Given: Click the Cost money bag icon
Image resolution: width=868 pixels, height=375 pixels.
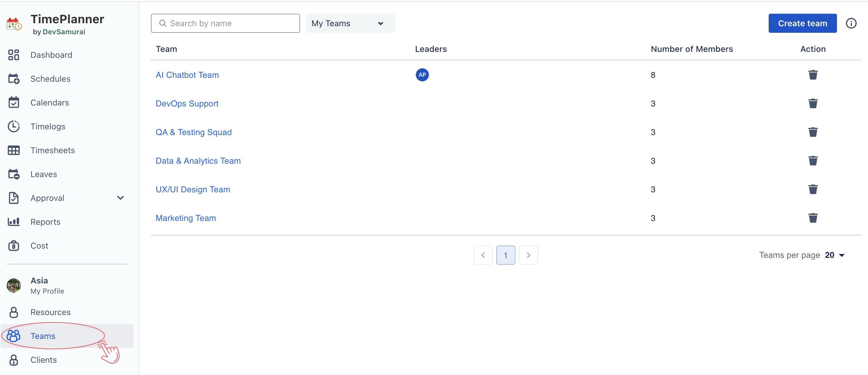Looking at the screenshot, I should point(13,246).
